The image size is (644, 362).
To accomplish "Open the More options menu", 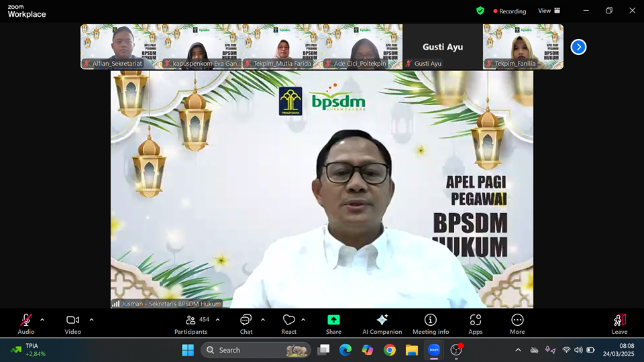I will click(x=517, y=324).
